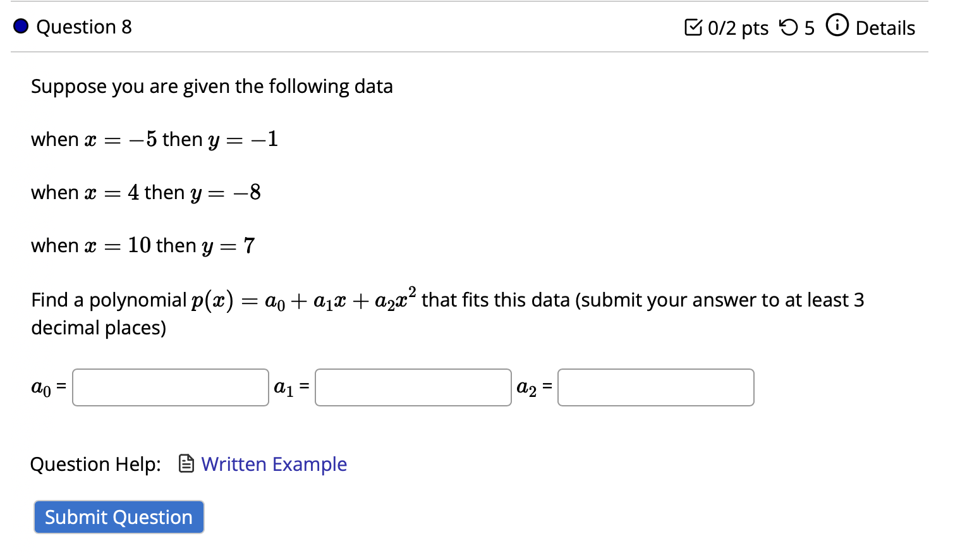
Task: Click the 0/2 pts score text
Action: coord(738,28)
